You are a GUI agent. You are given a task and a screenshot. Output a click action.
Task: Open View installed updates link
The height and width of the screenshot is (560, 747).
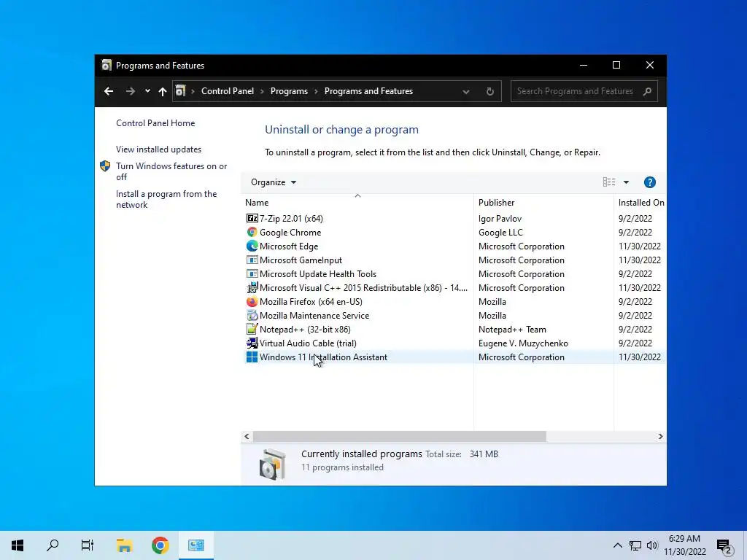pyautogui.click(x=158, y=149)
